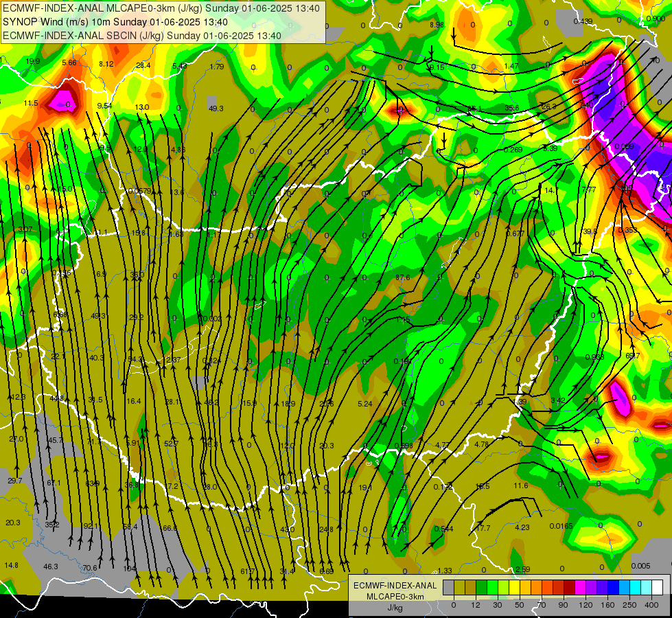Click the map value '0.0165'
This screenshot has width=672, height=618.
pyautogui.click(x=561, y=526)
